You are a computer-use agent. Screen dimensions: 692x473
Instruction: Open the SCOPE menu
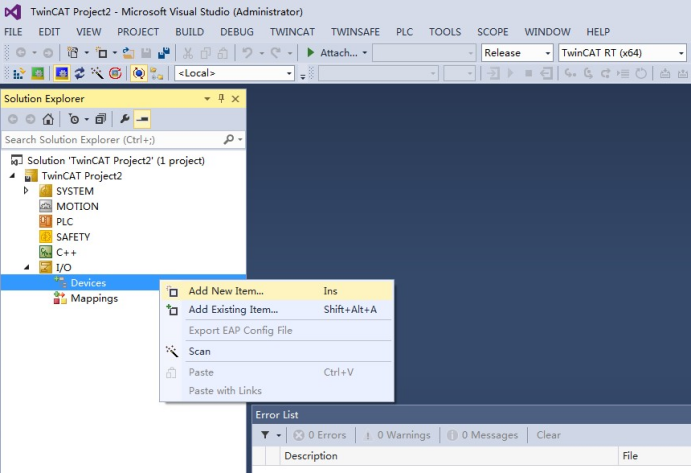pos(493,32)
